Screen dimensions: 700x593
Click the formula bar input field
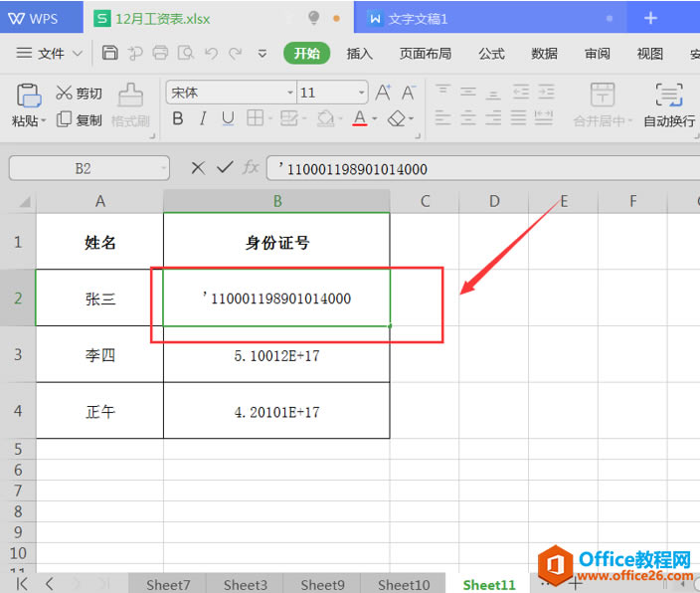[x=483, y=168]
